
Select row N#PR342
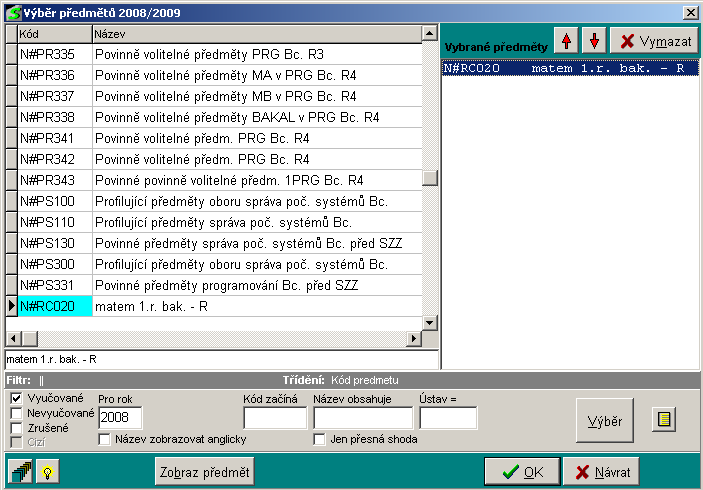[214, 160]
